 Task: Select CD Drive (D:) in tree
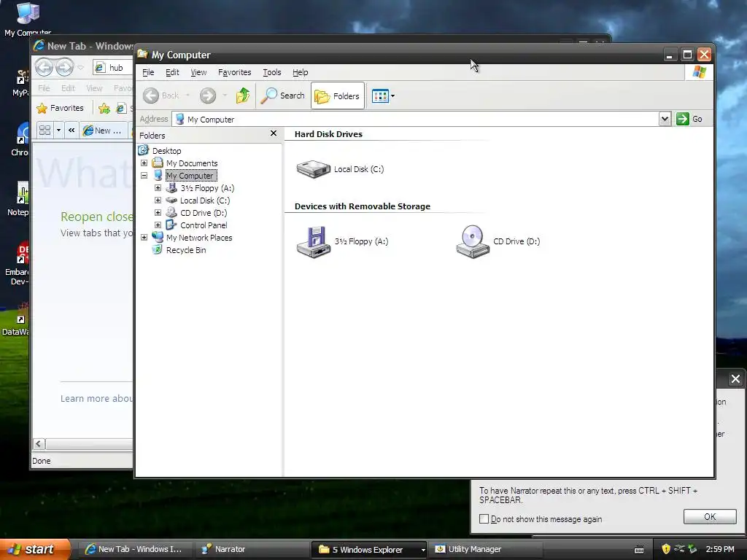click(x=204, y=213)
